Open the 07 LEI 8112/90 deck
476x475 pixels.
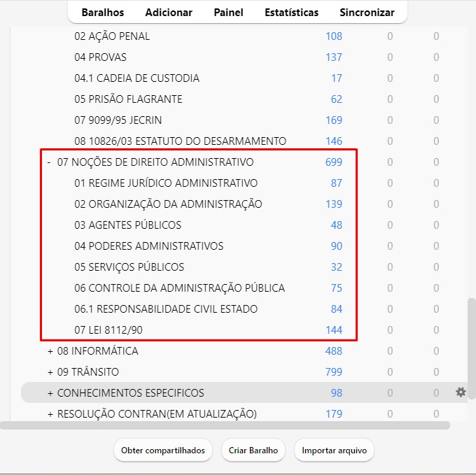pyautogui.click(x=108, y=329)
